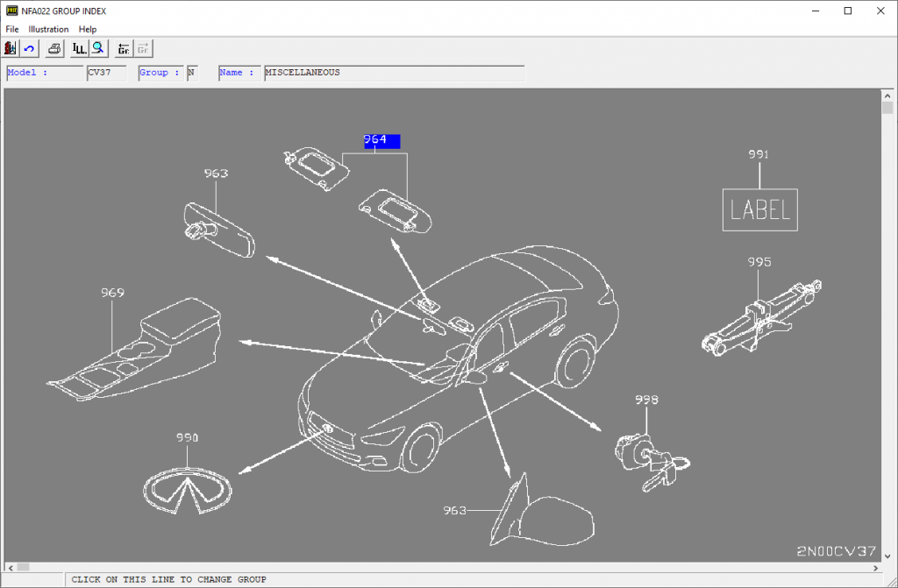Click the previous group Gr icon

click(123, 48)
